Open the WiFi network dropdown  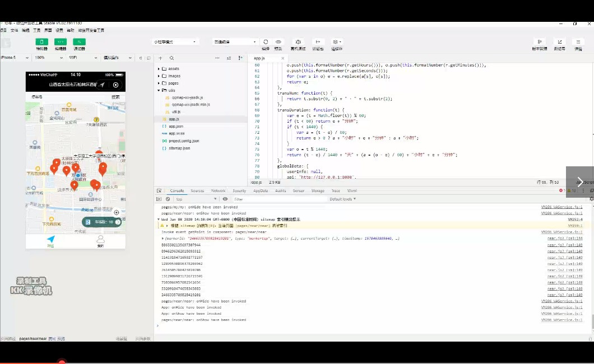pyautogui.click(x=83, y=58)
